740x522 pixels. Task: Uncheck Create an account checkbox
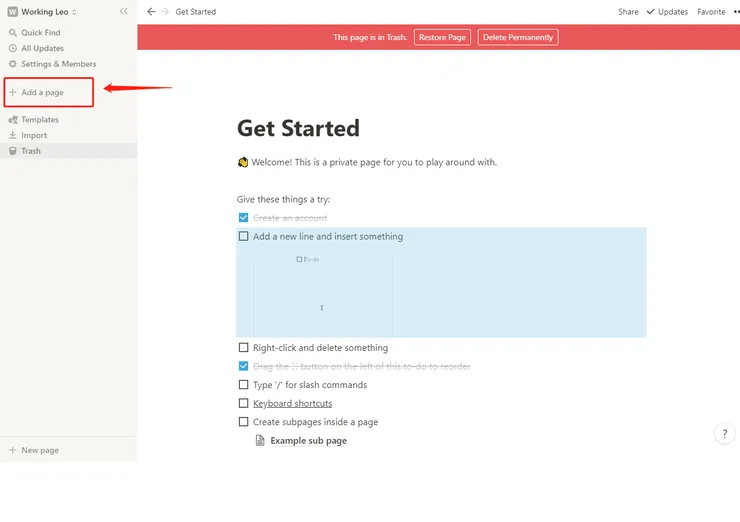coord(244,218)
